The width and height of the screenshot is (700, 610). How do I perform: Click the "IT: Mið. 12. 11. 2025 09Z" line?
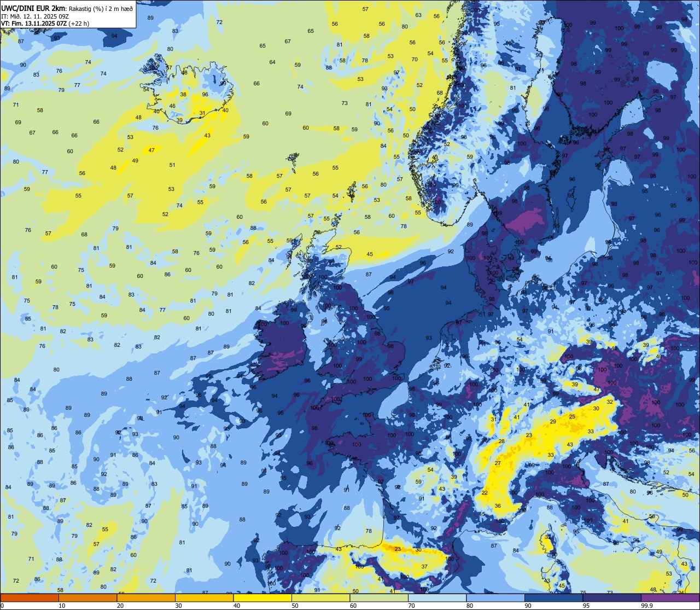point(35,16)
